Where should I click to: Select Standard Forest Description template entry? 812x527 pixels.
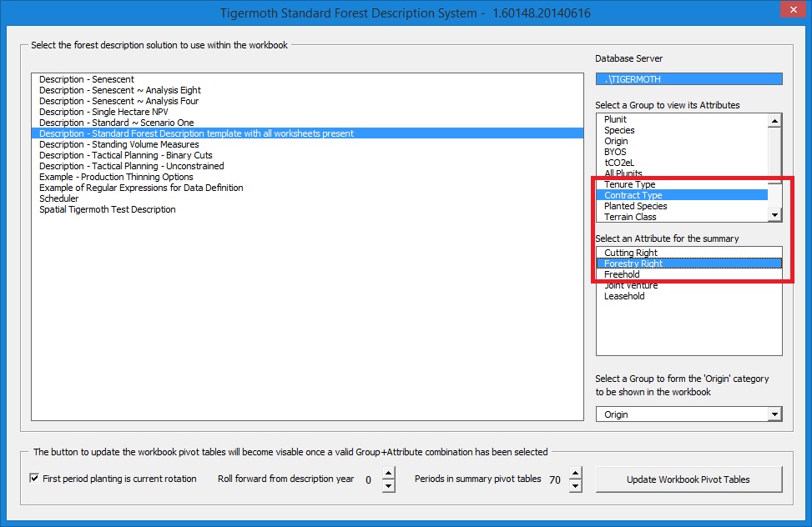(x=307, y=133)
